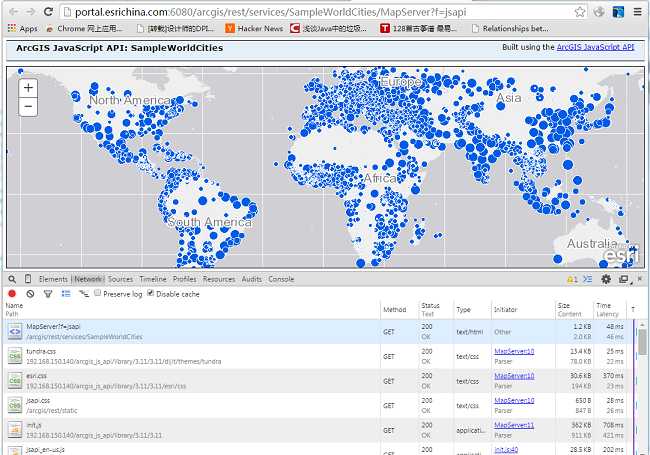The image size is (650, 455).
Task: Open the Console tab
Action: pos(281,279)
